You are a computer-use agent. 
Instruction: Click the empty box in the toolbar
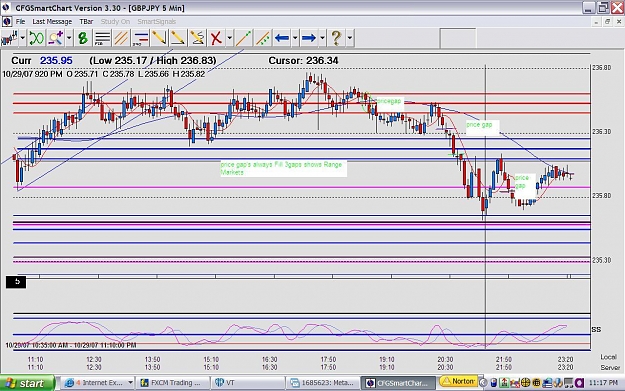coord(458,38)
